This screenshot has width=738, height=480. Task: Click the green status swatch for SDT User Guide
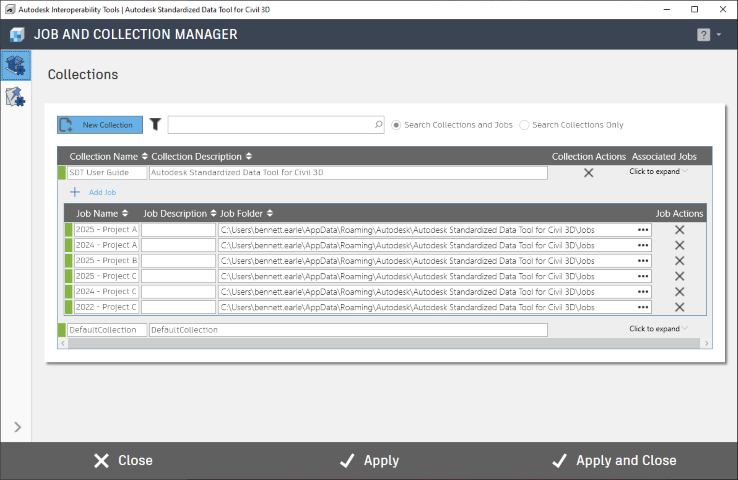(62, 173)
